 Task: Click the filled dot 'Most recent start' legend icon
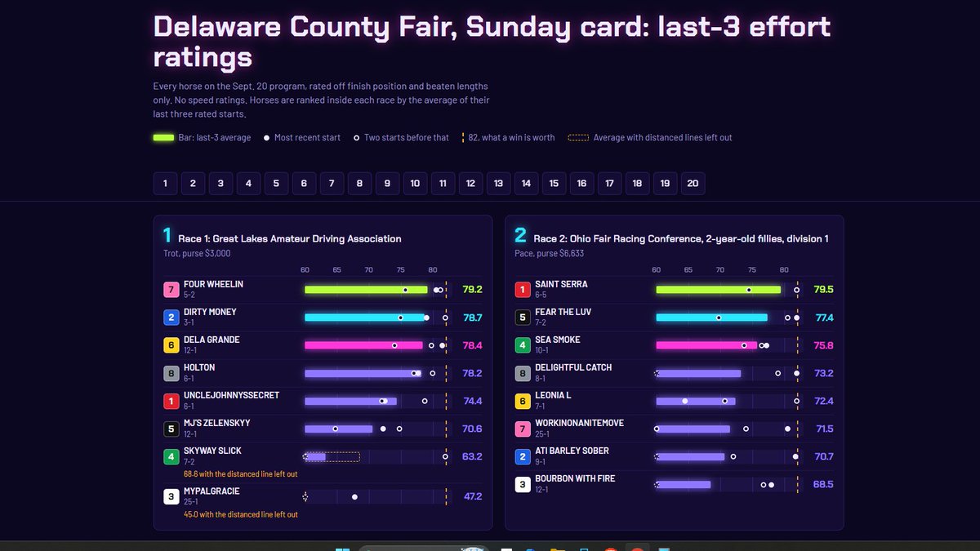[x=267, y=138]
